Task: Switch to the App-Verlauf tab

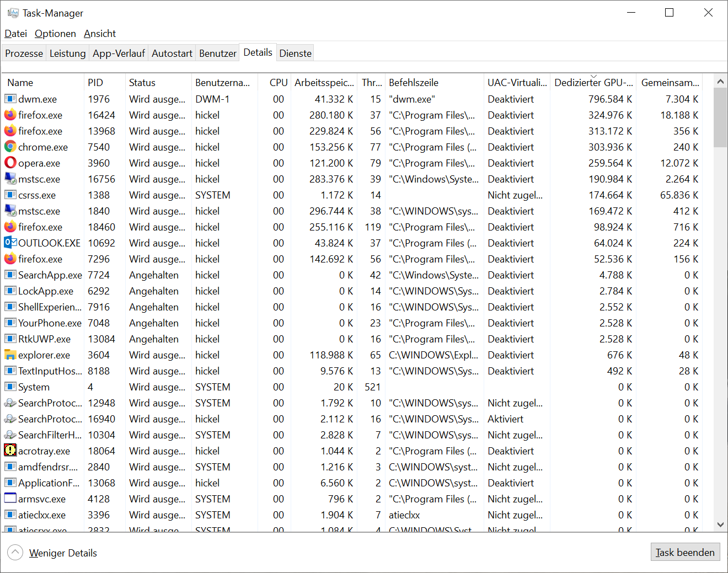Action: pos(119,53)
